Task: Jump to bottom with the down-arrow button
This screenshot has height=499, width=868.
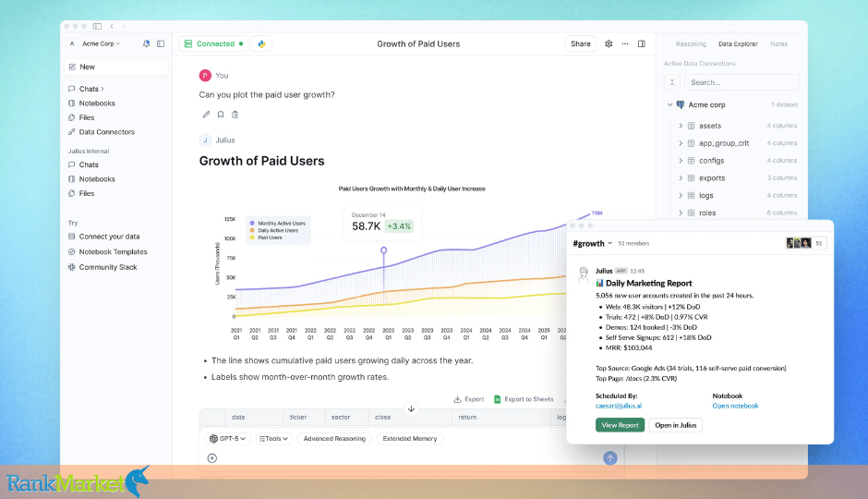Action: click(x=411, y=408)
